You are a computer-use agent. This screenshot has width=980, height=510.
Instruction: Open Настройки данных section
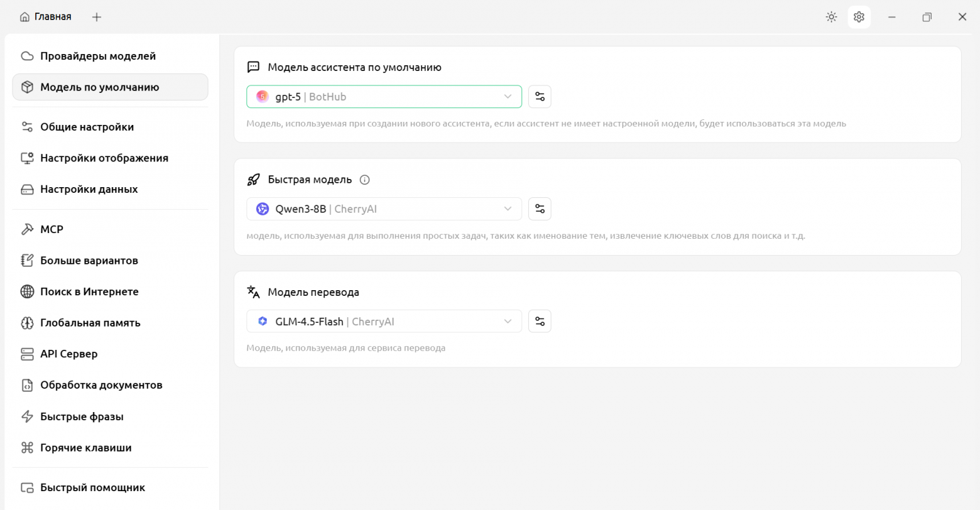(x=89, y=189)
